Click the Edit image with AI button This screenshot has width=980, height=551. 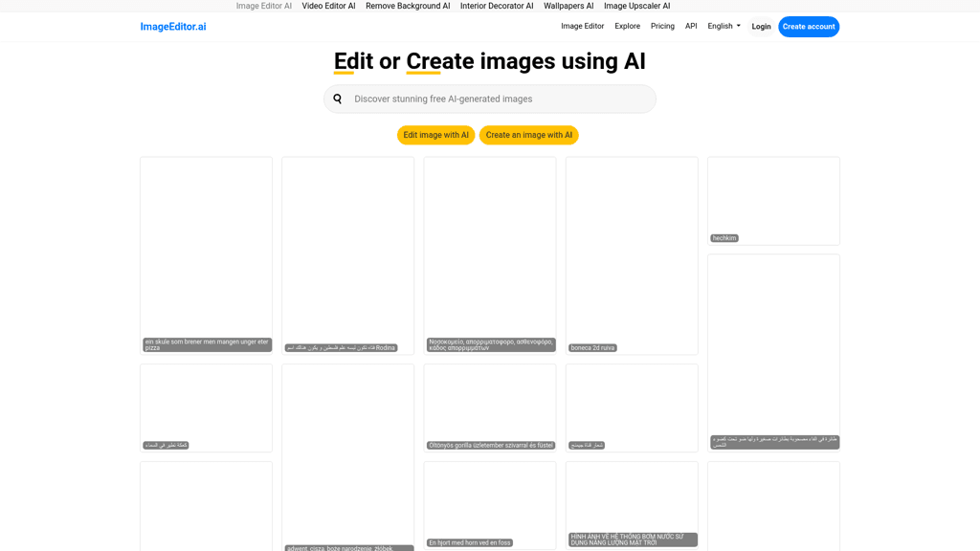pos(435,135)
